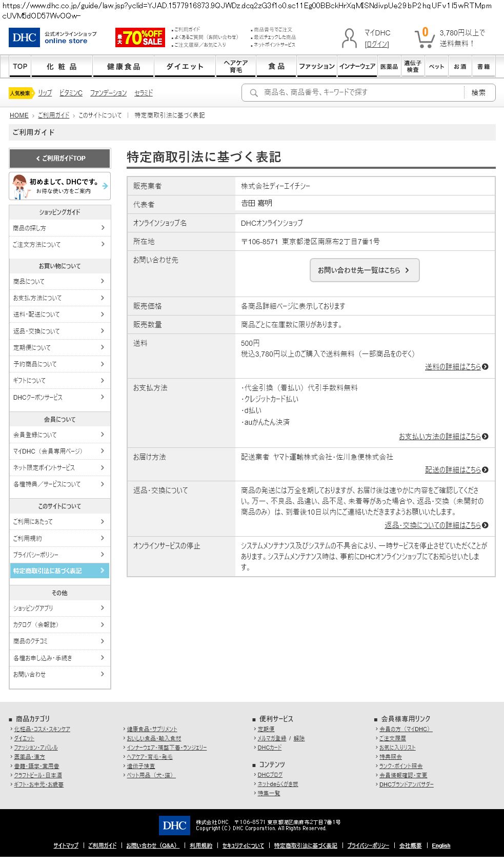Expand 会員登録について sidebar entry

pyautogui.click(x=59, y=435)
